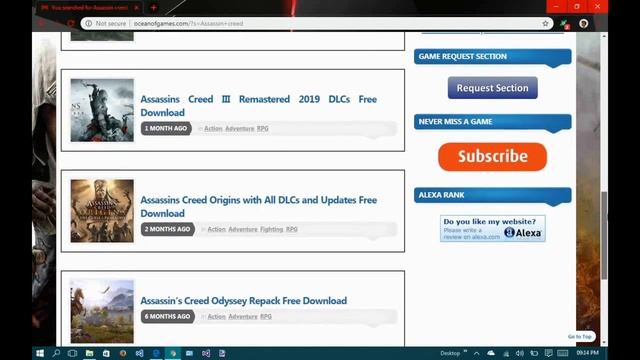Click RPG tag under Creed III Remastered

click(262, 129)
